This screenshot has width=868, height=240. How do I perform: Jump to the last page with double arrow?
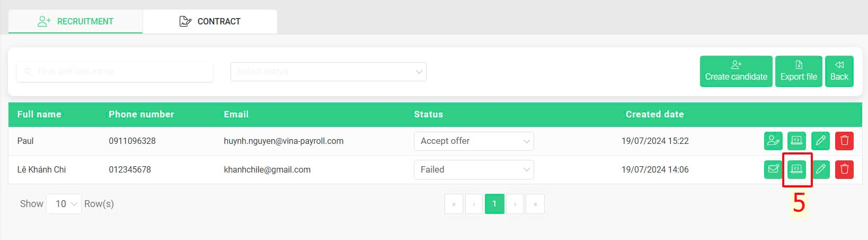tap(535, 204)
